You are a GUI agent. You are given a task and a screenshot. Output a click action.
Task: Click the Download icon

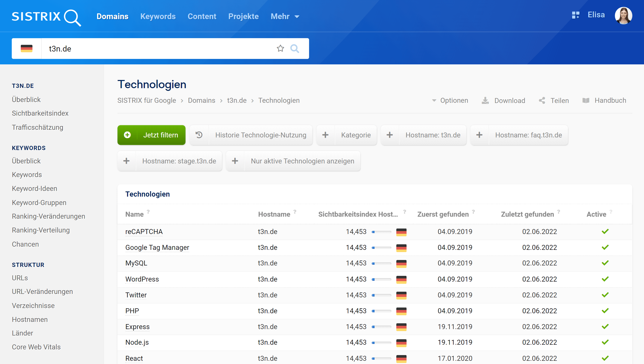point(485,101)
